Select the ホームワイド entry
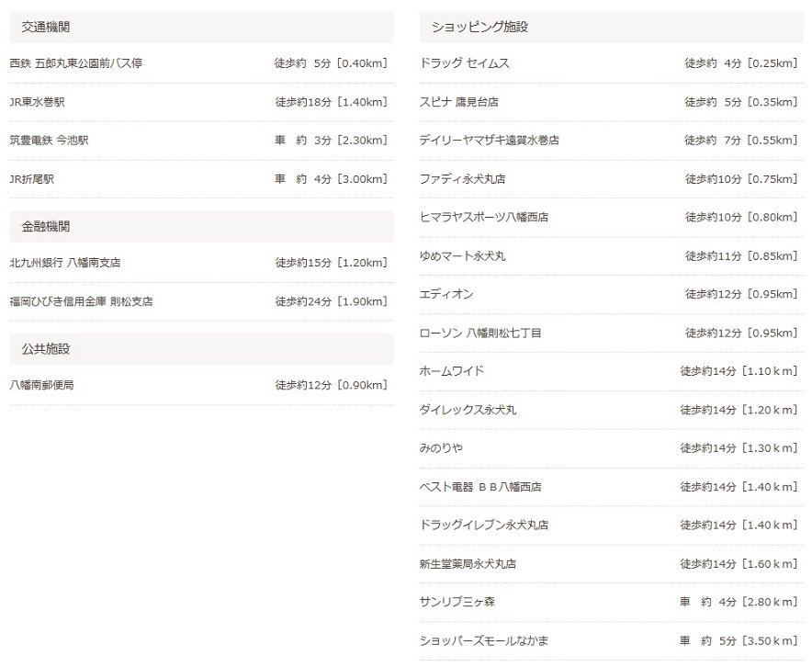 click(x=452, y=371)
